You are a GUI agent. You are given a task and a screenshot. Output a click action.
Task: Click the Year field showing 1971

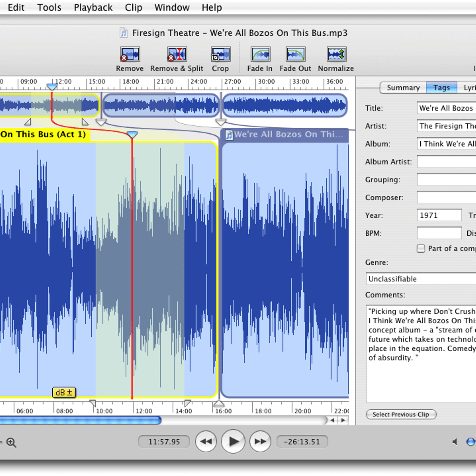(x=439, y=215)
